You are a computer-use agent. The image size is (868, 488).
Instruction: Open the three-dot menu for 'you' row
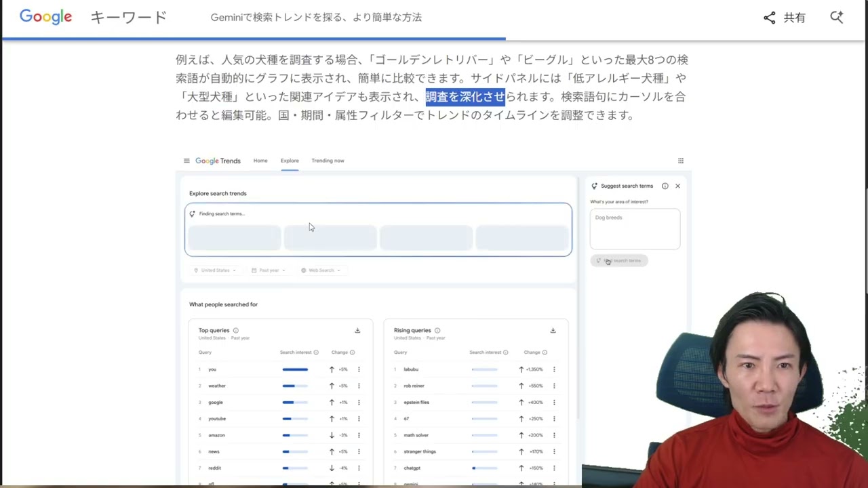(359, 369)
